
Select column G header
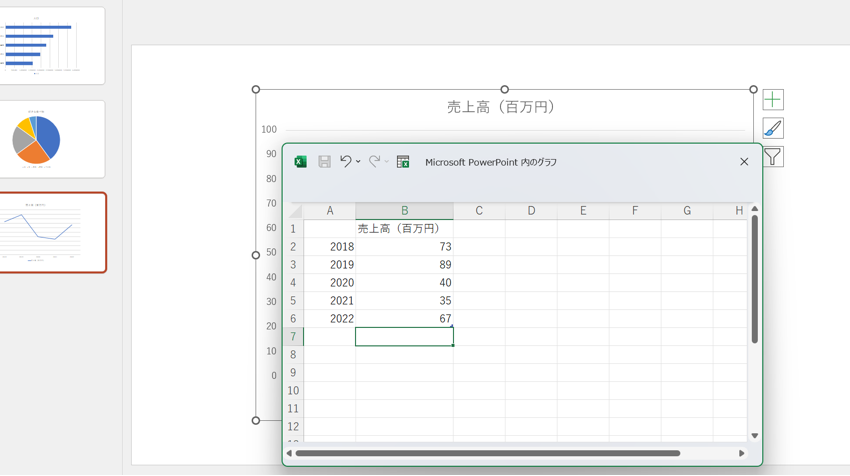click(x=687, y=211)
